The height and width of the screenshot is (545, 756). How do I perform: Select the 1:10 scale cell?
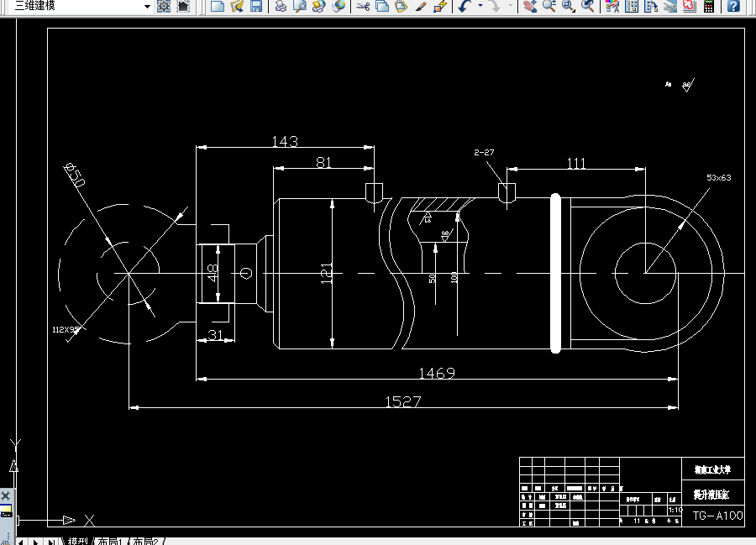(x=675, y=510)
